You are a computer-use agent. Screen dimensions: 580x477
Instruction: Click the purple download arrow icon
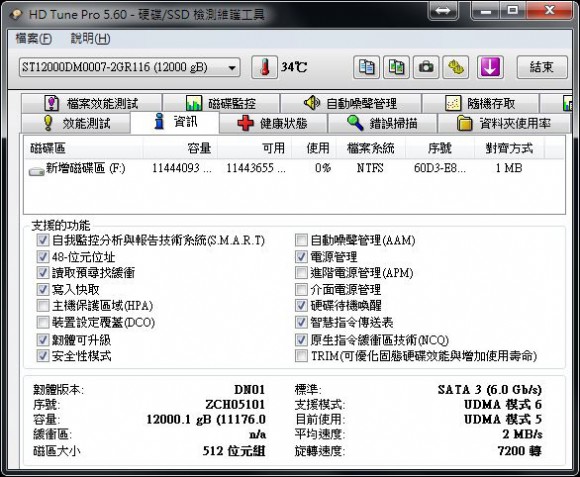(490, 67)
